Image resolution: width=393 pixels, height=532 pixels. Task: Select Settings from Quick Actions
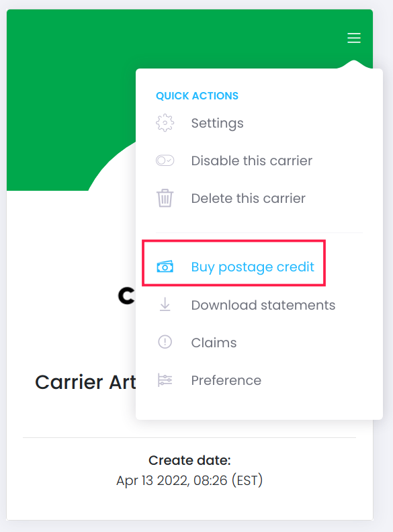pyautogui.click(x=217, y=123)
